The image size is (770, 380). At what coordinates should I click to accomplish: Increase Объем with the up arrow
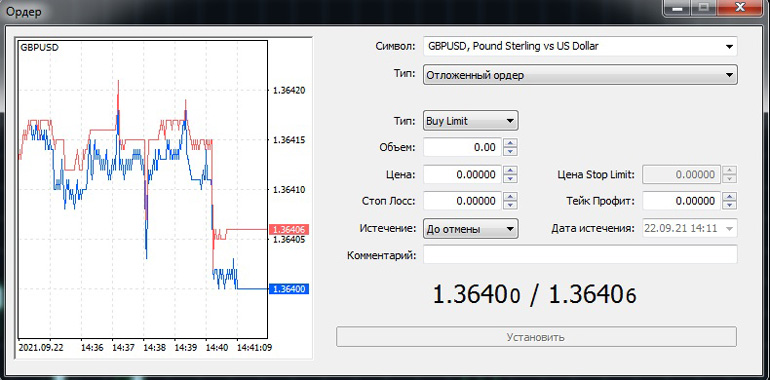pyautogui.click(x=511, y=143)
